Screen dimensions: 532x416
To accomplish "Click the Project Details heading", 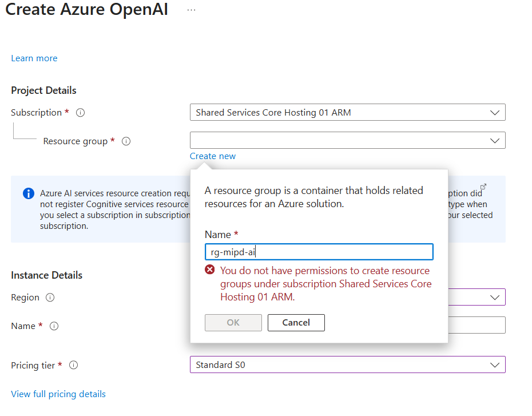I will 44,90.
